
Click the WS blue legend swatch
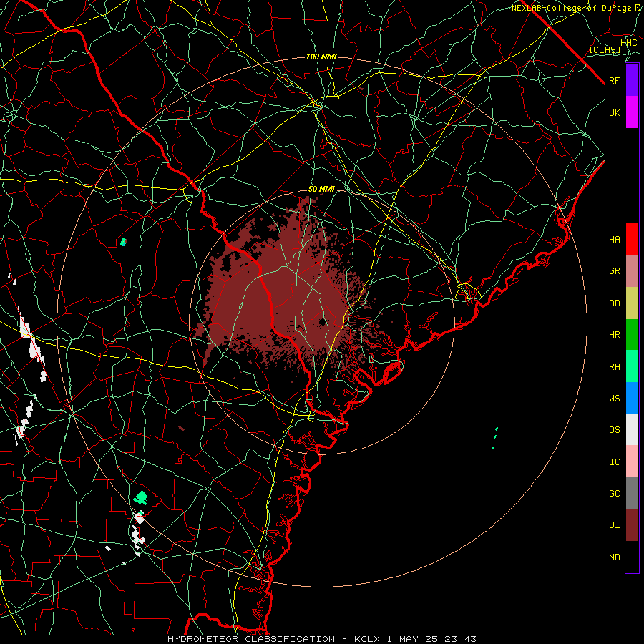click(632, 398)
